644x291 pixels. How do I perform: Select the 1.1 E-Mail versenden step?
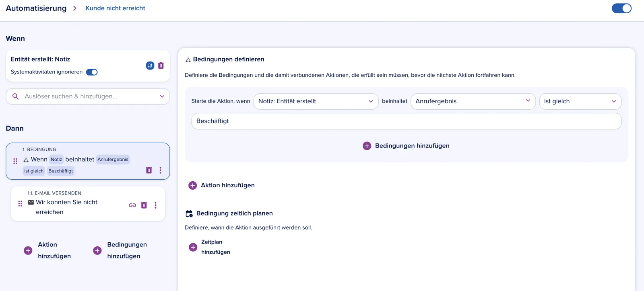pos(88,203)
